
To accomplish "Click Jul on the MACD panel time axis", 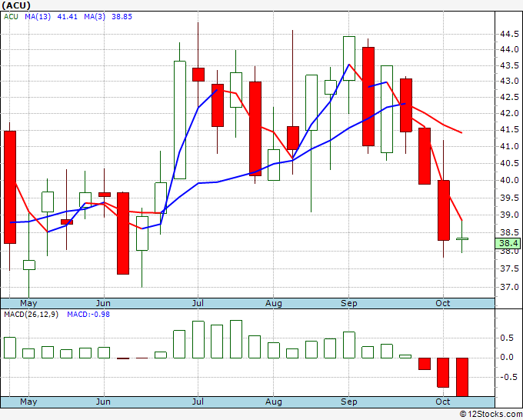I will [x=198, y=402].
